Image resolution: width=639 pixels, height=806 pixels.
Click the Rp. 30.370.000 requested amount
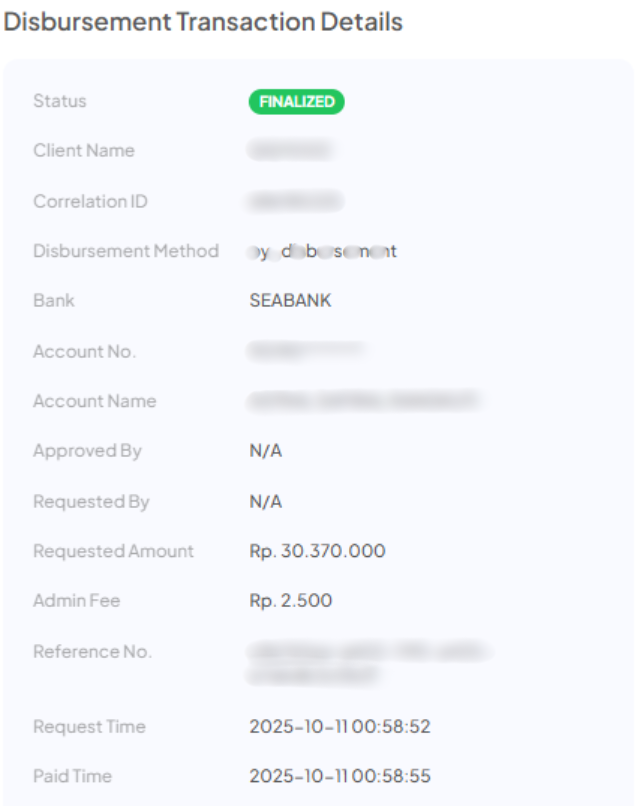(317, 551)
